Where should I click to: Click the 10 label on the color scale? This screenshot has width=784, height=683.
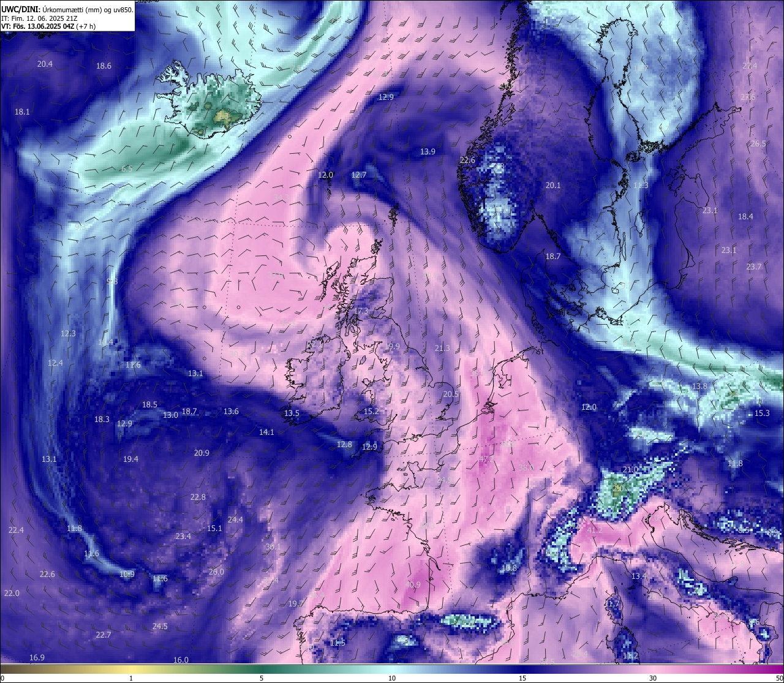pos(392,678)
